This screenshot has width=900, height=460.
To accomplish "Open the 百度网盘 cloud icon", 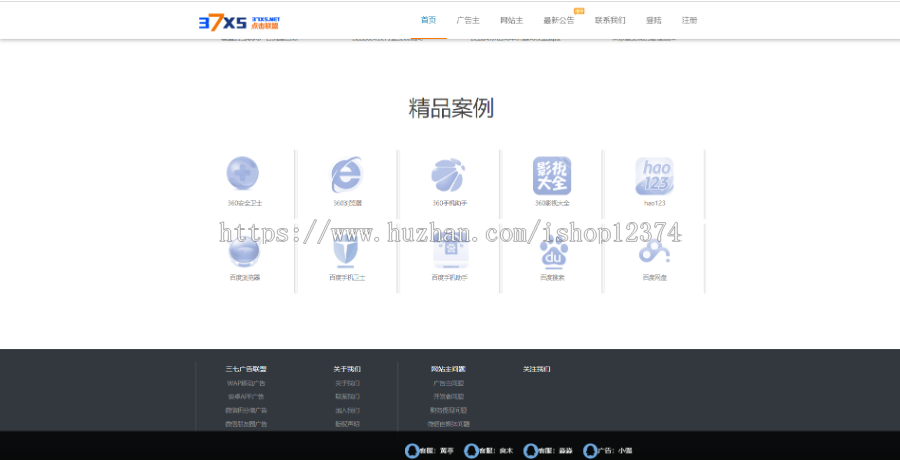I will click(654, 251).
